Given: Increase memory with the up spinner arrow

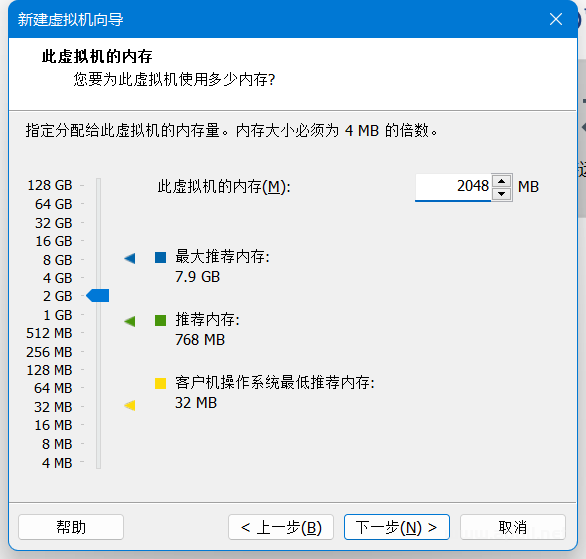Looking at the screenshot, I should pos(502,181).
